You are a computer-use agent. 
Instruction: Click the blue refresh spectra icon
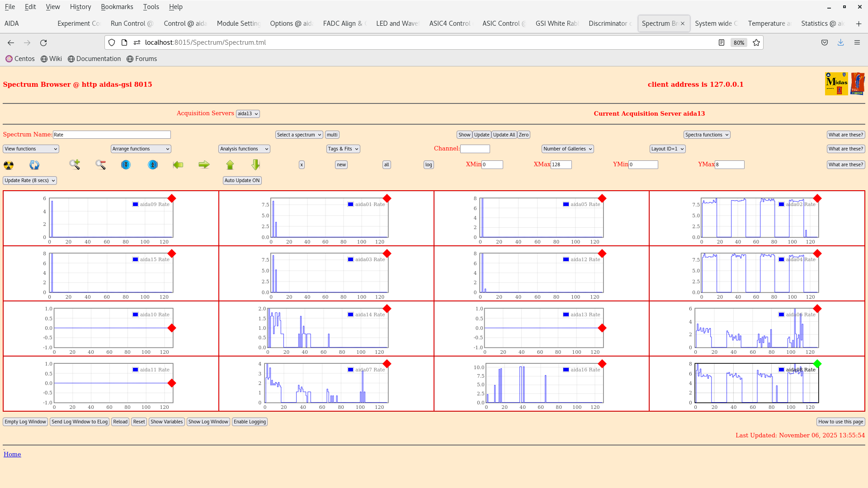[x=34, y=165]
